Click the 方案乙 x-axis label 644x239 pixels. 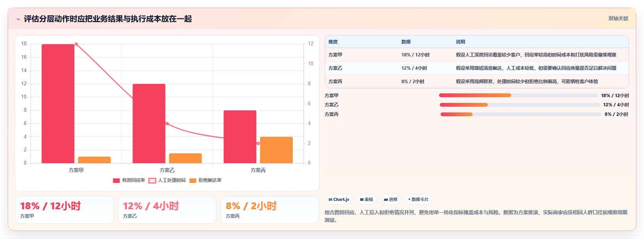coord(167,170)
